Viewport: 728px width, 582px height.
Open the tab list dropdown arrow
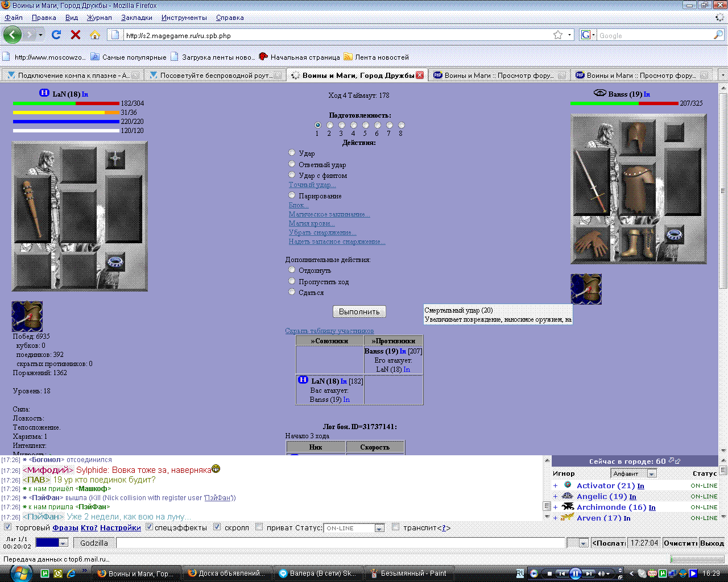722,75
